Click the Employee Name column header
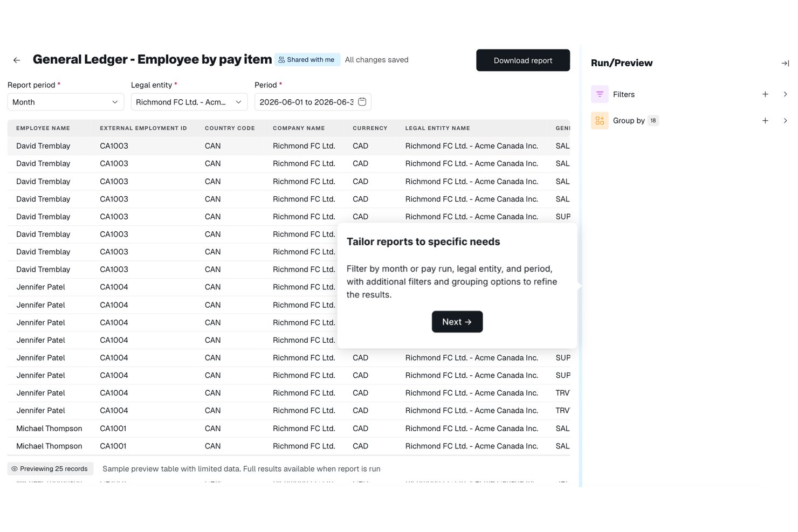The height and width of the screenshot is (532, 798). tap(43, 128)
